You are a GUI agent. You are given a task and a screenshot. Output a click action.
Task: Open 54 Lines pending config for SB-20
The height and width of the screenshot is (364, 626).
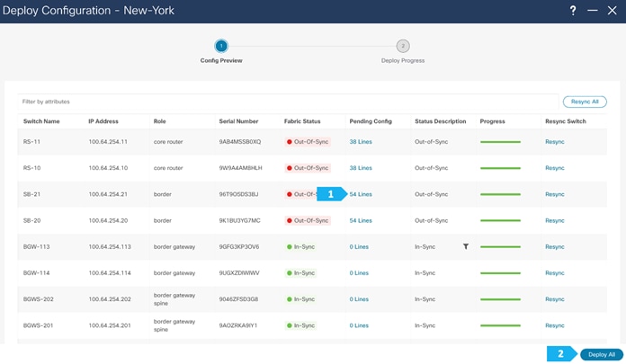tap(361, 220)
